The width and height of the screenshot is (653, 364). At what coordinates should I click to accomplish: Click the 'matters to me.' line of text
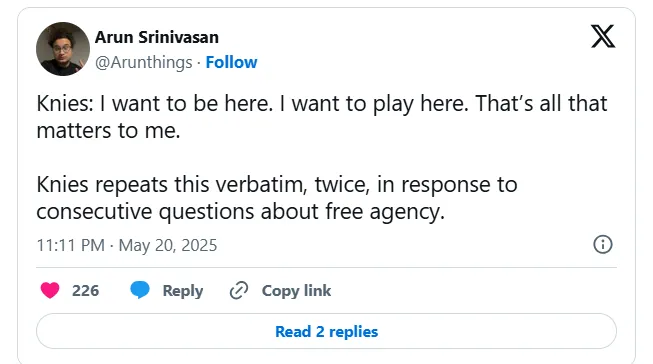tap(108, 131)
